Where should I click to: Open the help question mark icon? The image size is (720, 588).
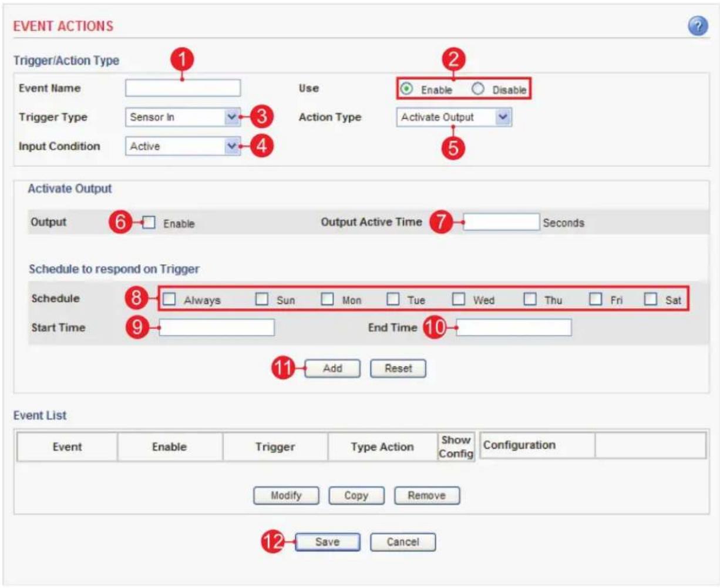pyautogui.click(x=697, y=26)
